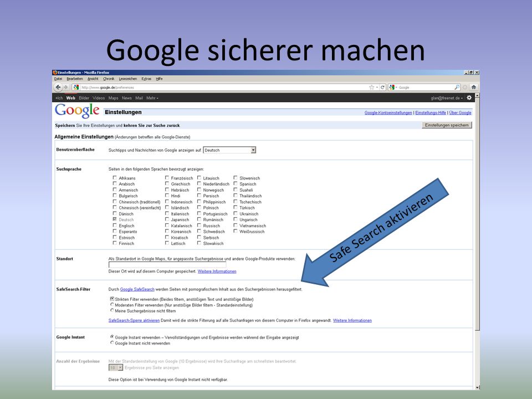Go to Bilder in Google bar
Viewport: 532px width, 399px height.
tap(84, 98)
